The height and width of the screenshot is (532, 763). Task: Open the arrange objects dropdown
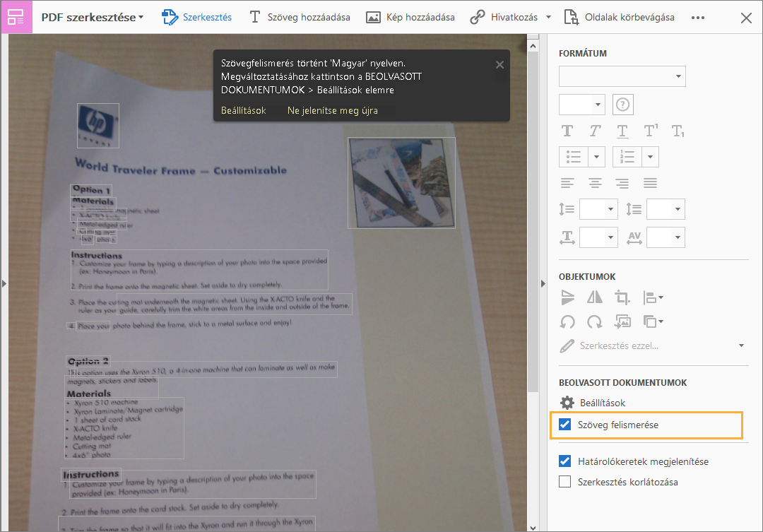coord(653,321)
